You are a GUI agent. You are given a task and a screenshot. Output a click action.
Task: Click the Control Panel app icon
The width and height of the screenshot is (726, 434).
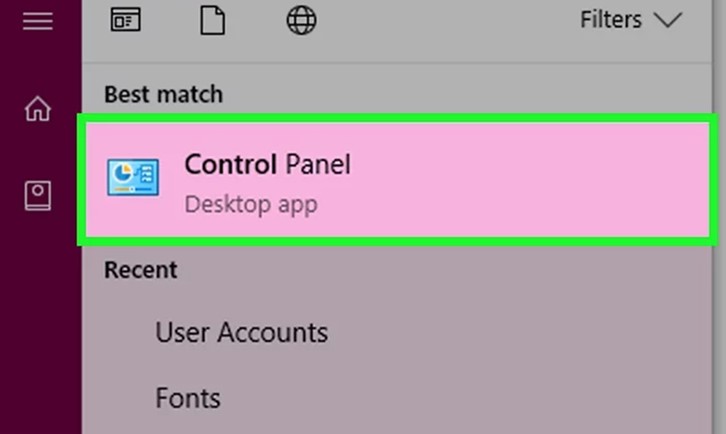133,179
